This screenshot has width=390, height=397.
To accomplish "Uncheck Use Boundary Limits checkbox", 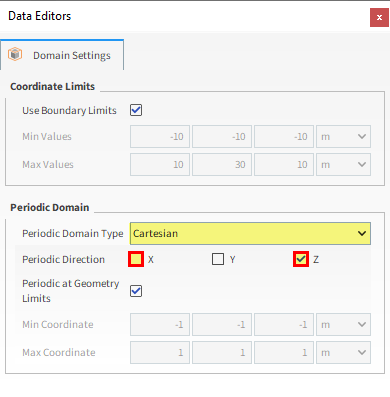I will coord(136,110).
